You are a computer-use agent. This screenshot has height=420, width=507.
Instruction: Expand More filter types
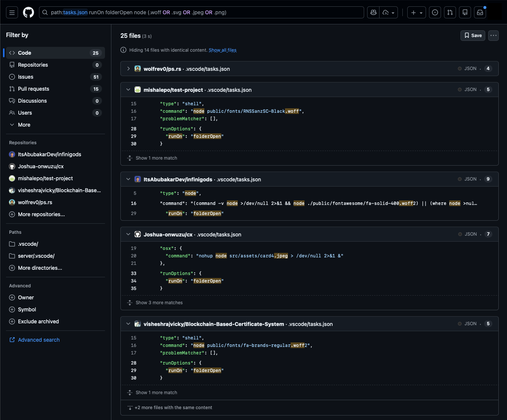(x=55, y=125)
